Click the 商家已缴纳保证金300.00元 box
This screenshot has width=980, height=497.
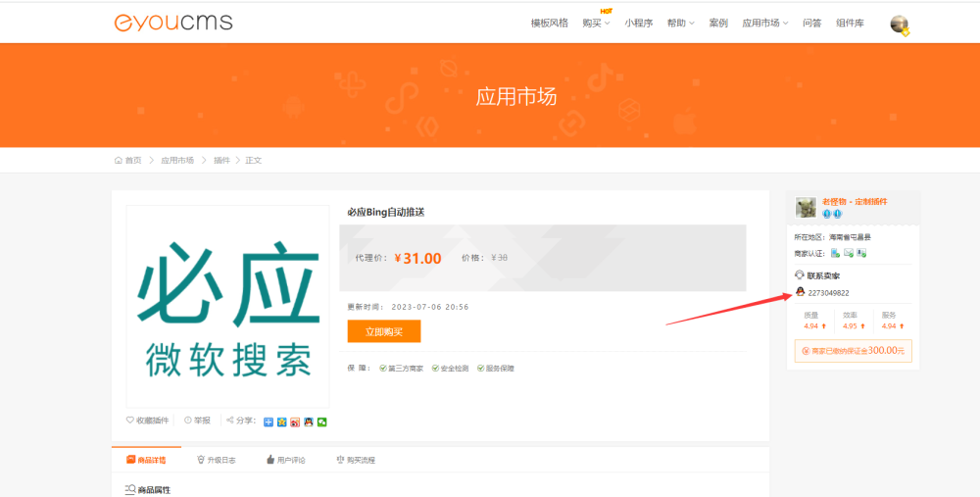click(854, 351)
